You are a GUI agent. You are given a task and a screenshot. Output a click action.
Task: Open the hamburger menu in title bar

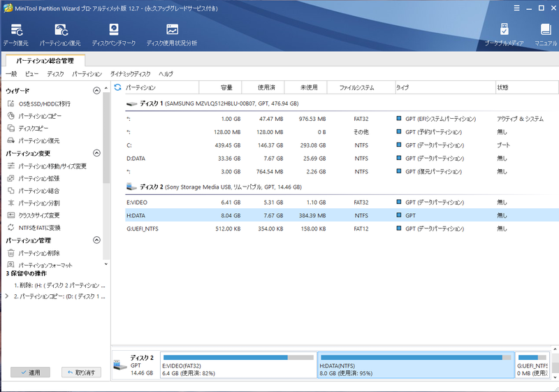coord(516,8)
